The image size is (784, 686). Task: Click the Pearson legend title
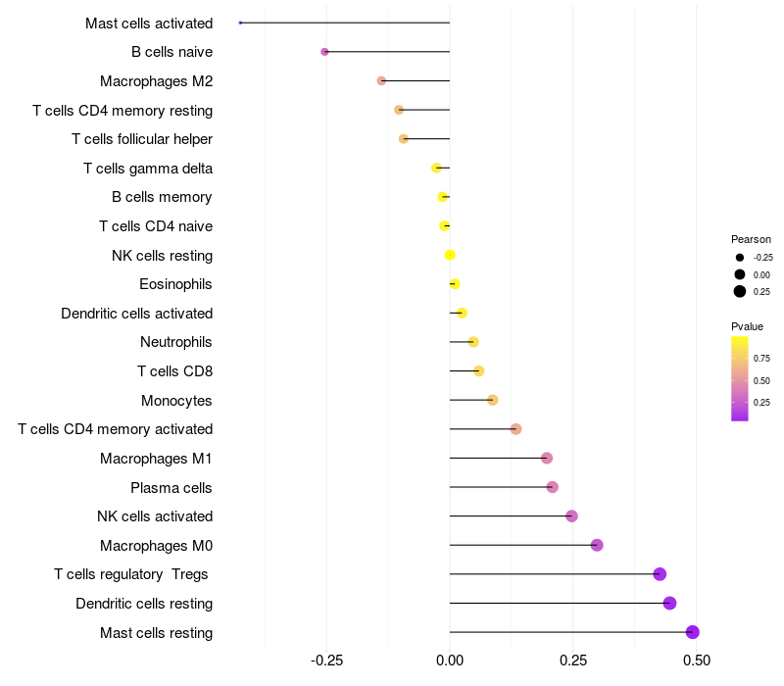coord(751,239)
